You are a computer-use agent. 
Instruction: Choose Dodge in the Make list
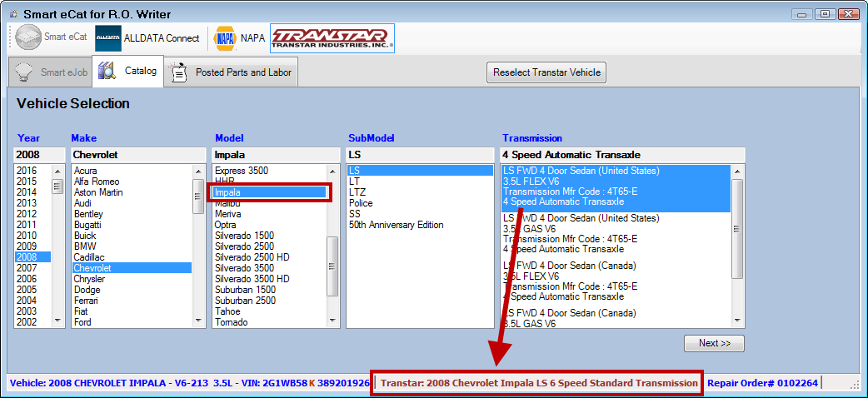pyautogui.click(x=87, y=290)
